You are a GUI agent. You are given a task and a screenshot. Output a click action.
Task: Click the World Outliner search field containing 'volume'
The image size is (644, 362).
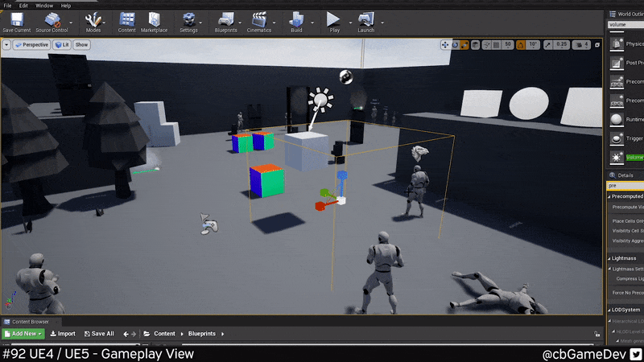tap(626, 25)
